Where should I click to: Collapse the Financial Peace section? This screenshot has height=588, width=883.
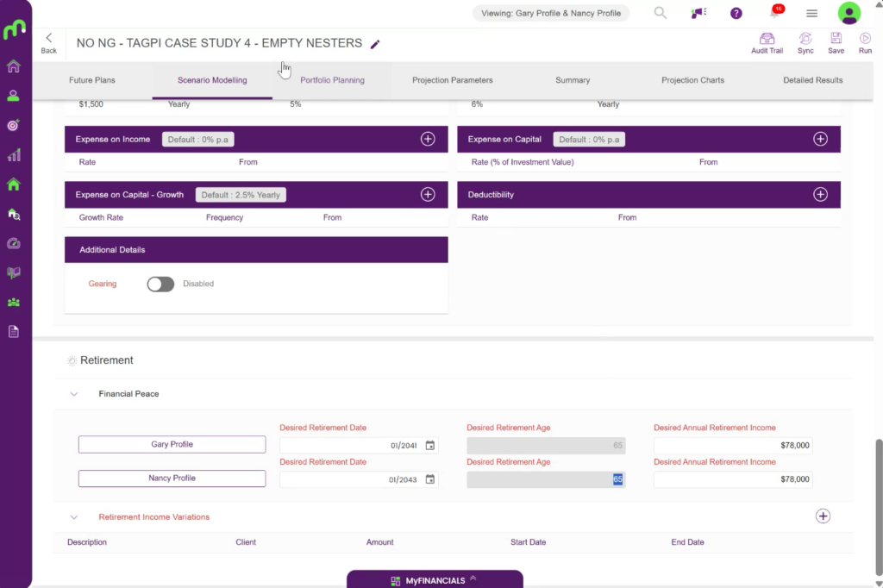74,394
